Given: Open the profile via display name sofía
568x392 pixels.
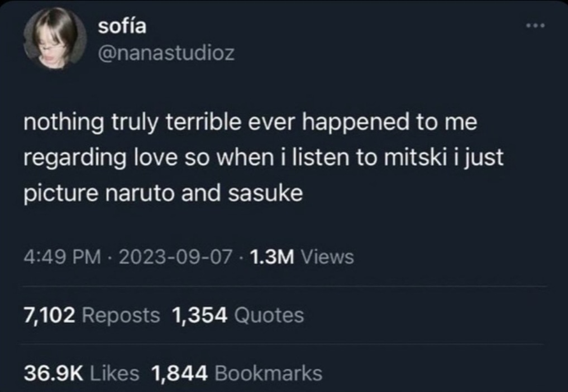Looking at the screenshot, I should [122, 25].
